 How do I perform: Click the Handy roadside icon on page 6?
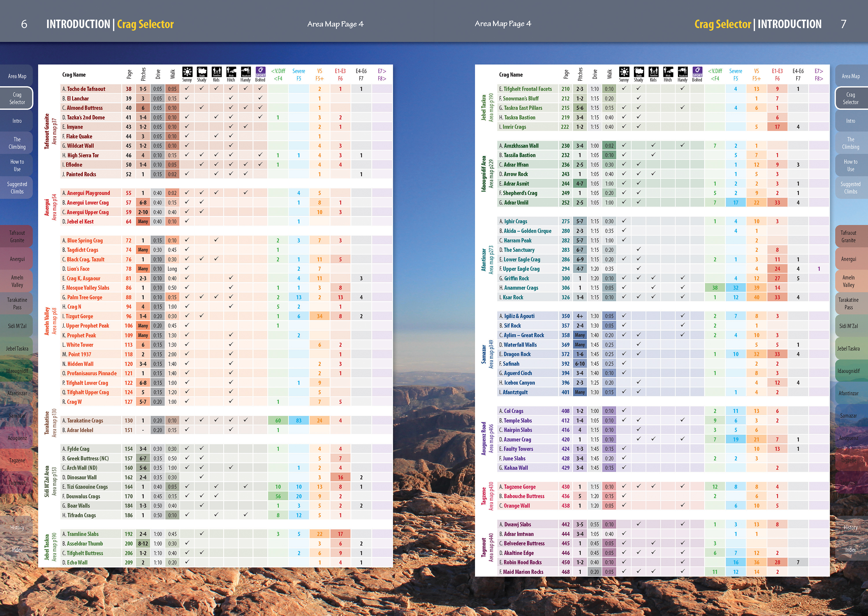tap(246, 72)
